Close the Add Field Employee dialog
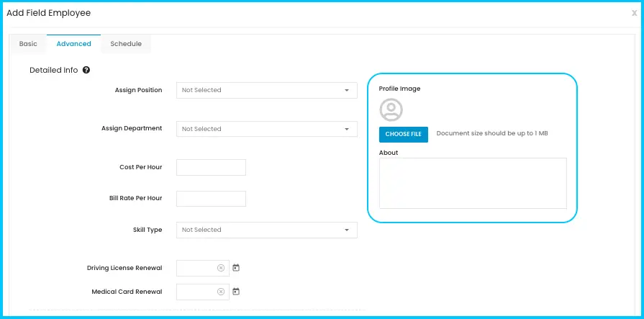Viewport: 644px width, 319px height. coord(634,13)
